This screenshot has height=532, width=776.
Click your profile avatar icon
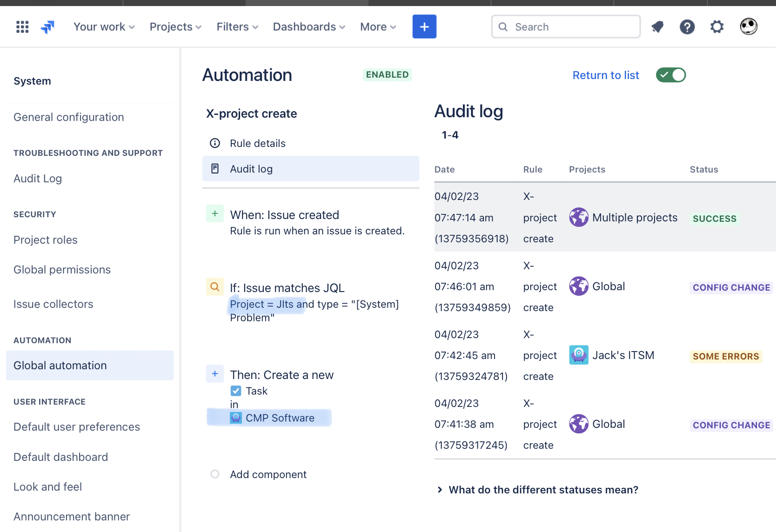(748, 27)
